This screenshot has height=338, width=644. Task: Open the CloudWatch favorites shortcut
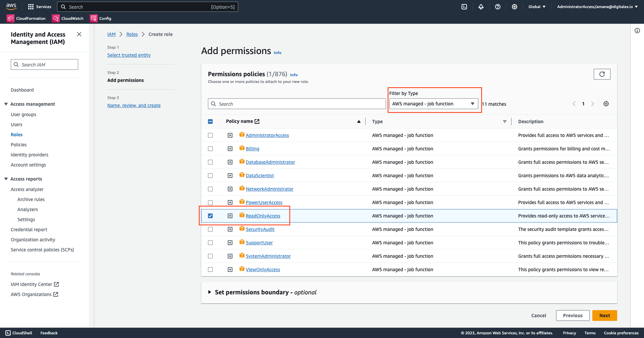tap(68, 18)
